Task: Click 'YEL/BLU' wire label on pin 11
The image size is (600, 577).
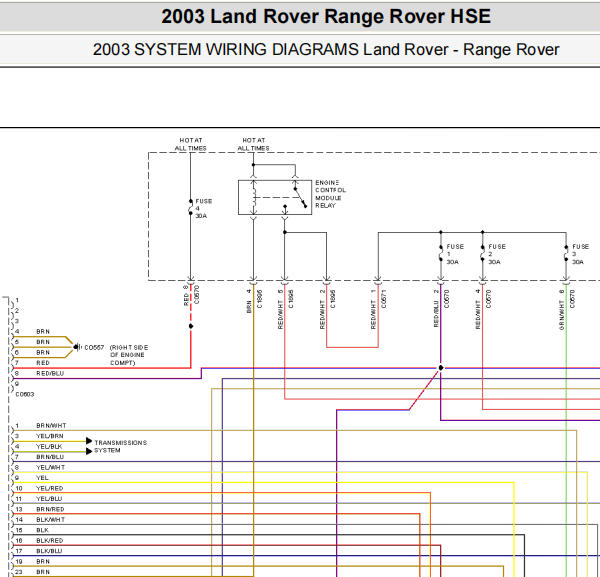Action: click(49, 499)
